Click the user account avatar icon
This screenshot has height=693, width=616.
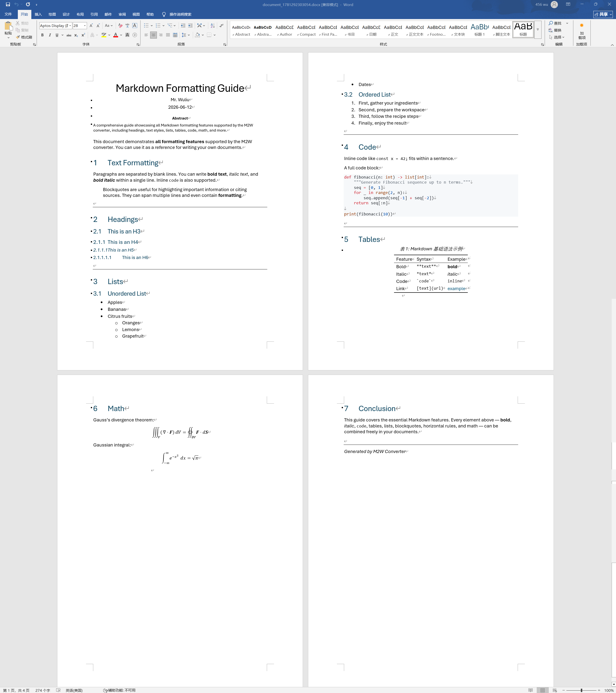[554, 4]
